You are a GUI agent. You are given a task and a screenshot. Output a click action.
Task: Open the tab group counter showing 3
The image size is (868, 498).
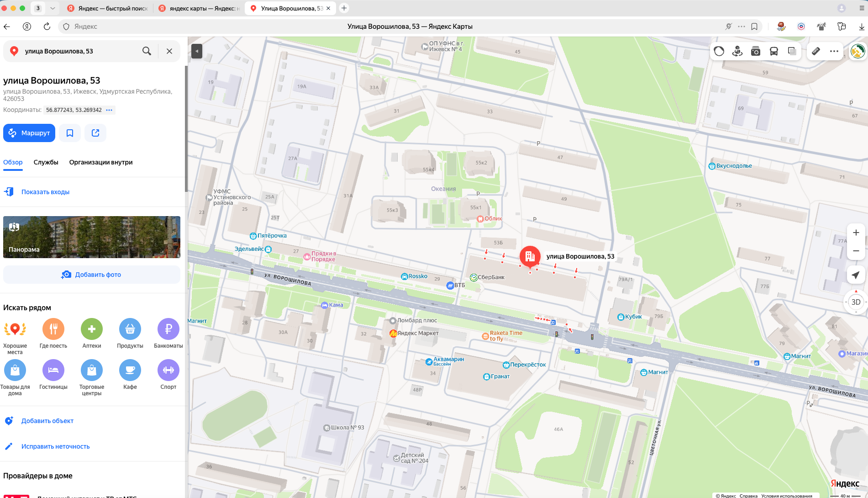click(x=38, y=8)
